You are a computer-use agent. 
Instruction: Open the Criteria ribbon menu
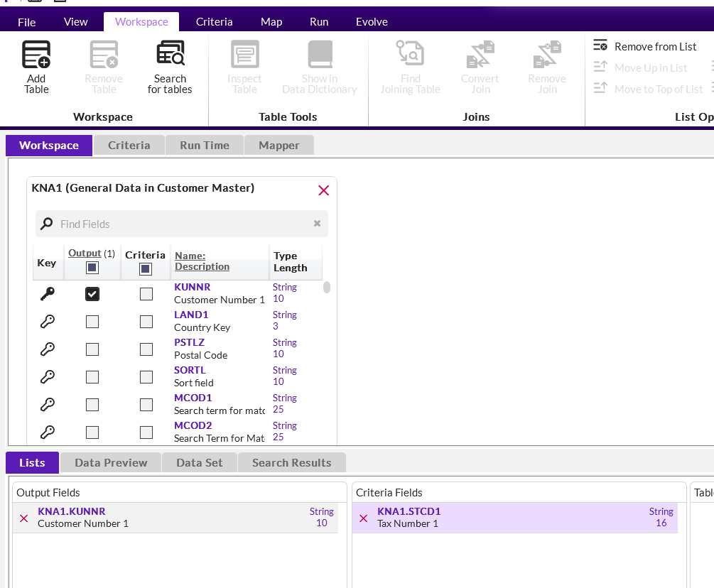pyautogui.click(x=214, y=22)
